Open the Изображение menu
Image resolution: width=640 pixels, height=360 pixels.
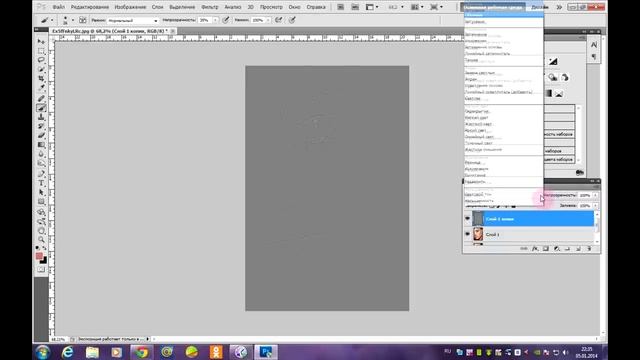pos(130,7)
